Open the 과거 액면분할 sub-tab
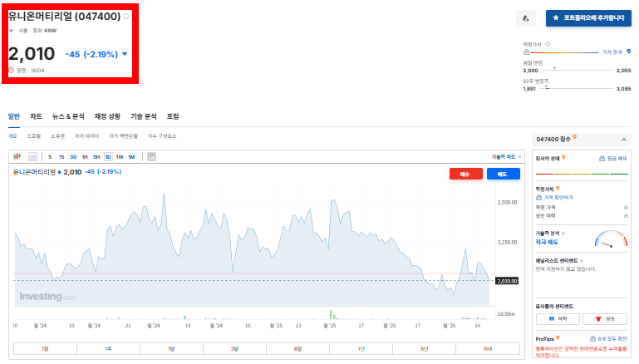The height and width of the screenshot is (364, 639). click(123, 136)
